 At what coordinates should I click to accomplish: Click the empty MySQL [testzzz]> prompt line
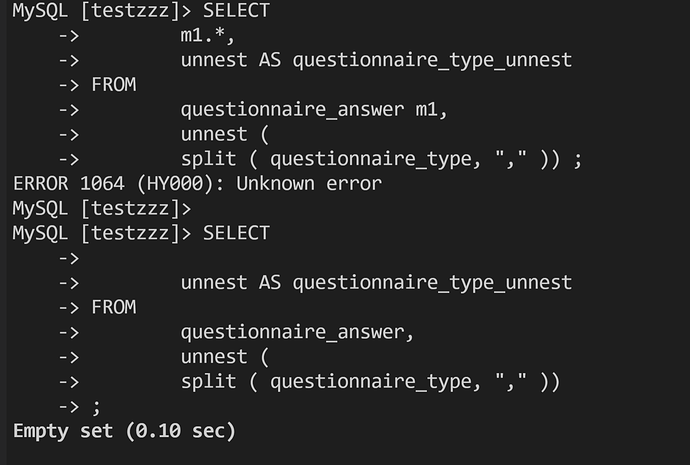[101, 208]
